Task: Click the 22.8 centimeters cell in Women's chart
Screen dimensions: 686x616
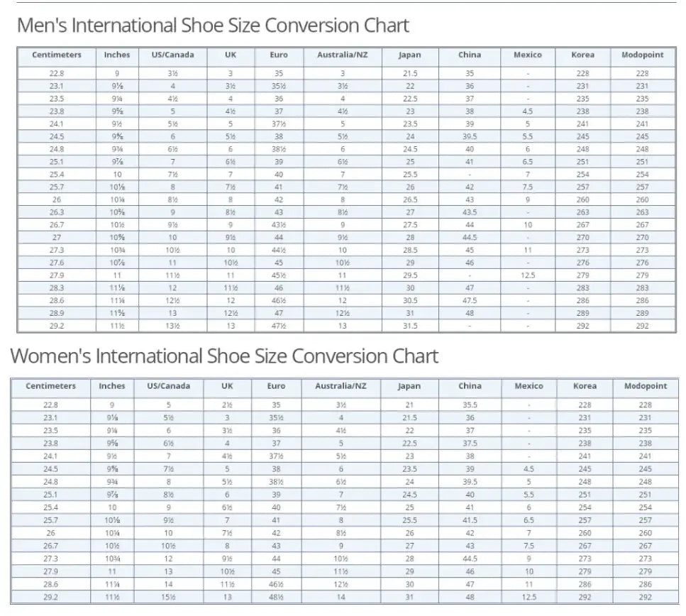Action: pyautogui.click(x=50, y=405)
